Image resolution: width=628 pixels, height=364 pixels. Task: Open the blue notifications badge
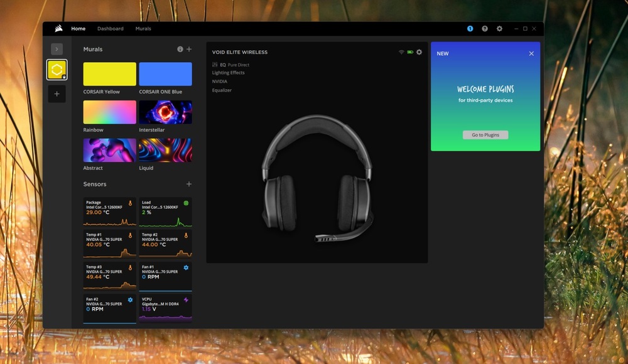(470, 28)
